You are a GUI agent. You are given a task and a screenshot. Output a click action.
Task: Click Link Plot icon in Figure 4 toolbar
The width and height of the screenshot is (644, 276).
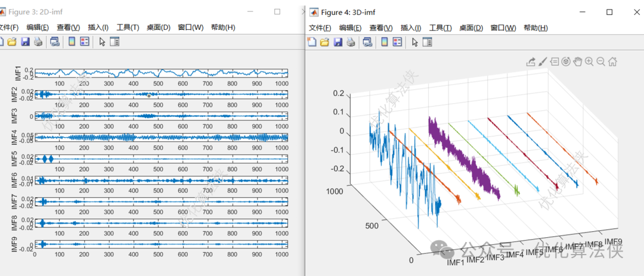point(367,42)
